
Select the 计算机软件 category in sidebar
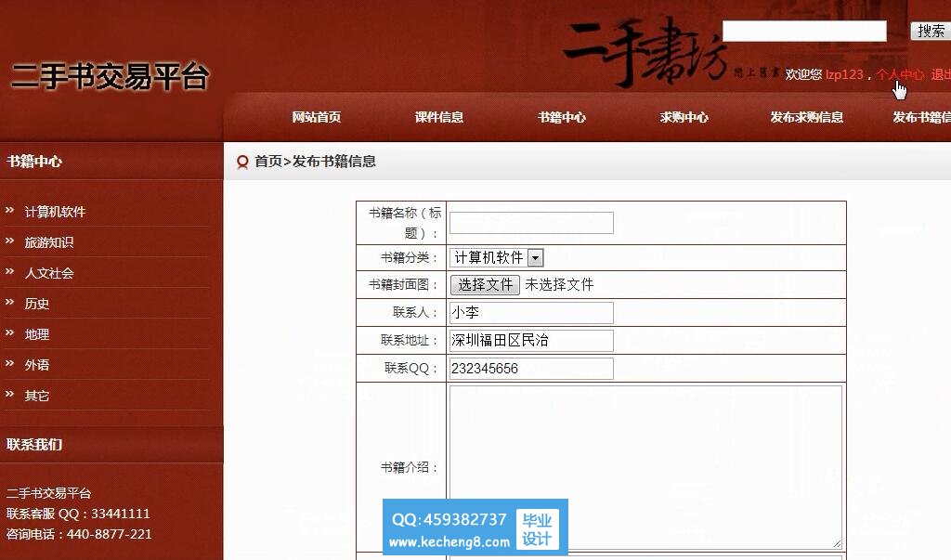click(x=55, y=212)
